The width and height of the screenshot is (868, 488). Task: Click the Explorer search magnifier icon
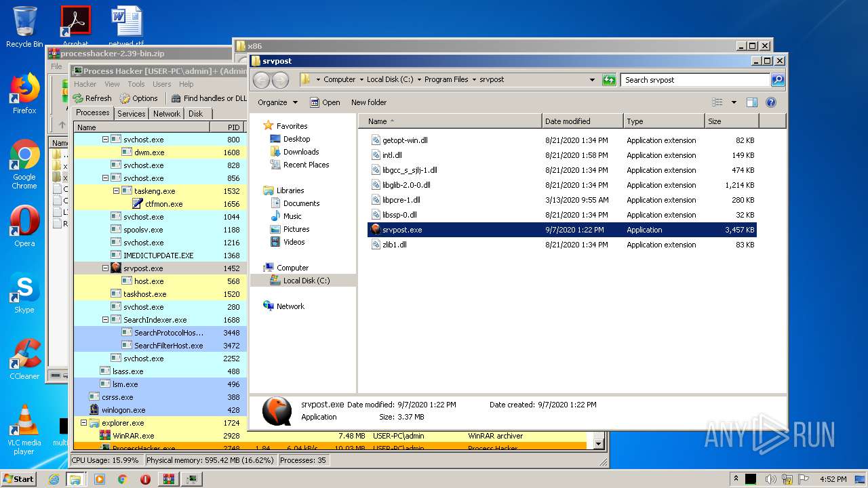(x=778, y=80)
